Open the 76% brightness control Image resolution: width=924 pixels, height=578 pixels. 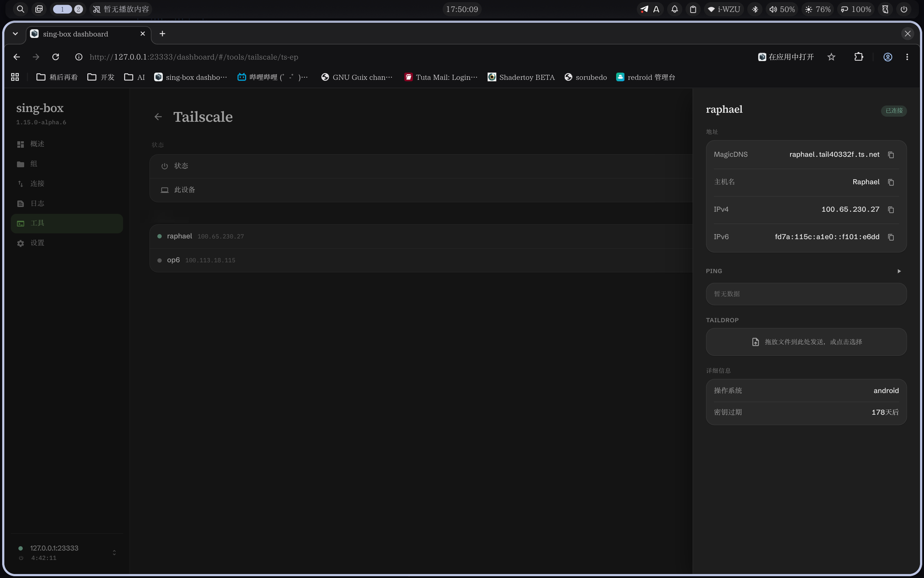pos(818,9)
